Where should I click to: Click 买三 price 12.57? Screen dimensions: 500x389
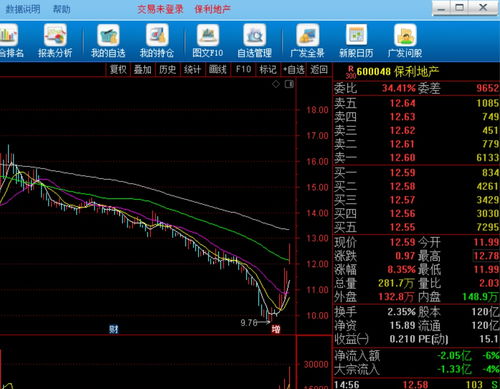[403, 200]
